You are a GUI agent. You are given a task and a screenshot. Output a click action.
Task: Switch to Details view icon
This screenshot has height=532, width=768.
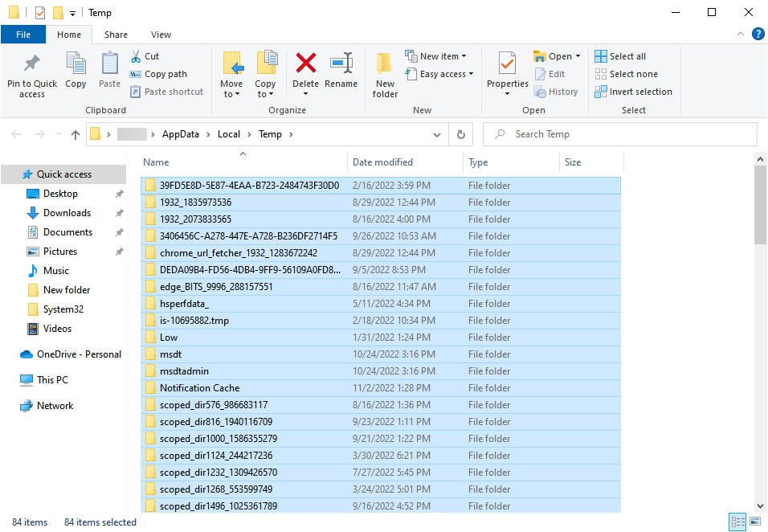pyautogui.click(x=737, y=522)
